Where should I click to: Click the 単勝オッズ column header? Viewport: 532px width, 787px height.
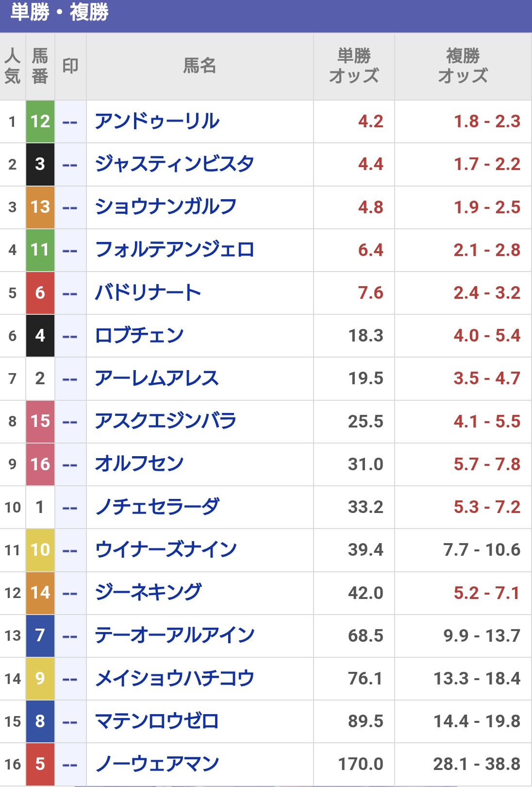pos(354,66)
